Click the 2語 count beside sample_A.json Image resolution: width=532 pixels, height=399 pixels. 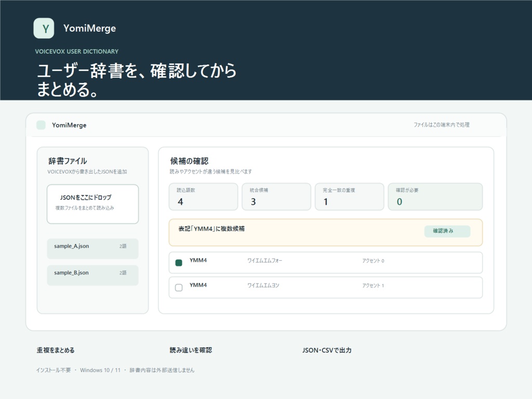(123, 246)
